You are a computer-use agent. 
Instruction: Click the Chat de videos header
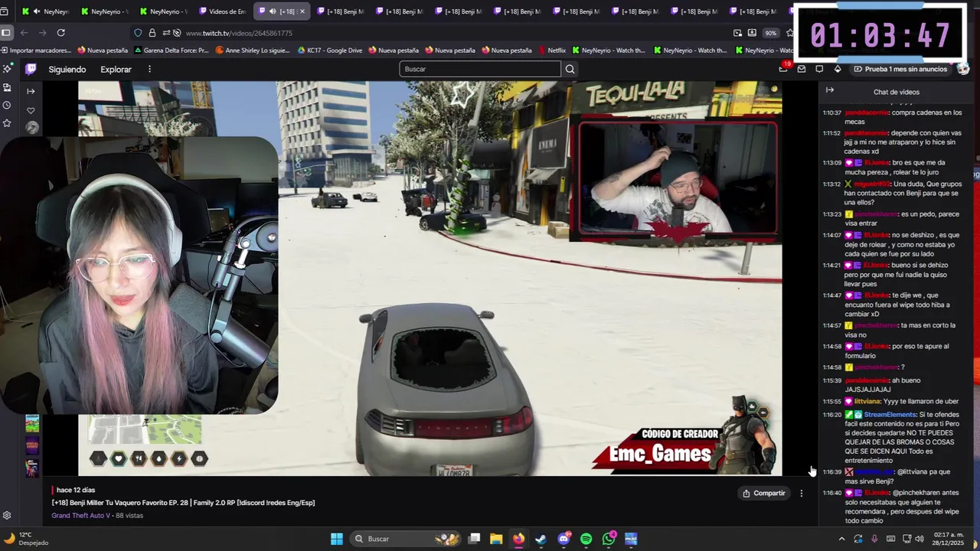pos(897,92)
